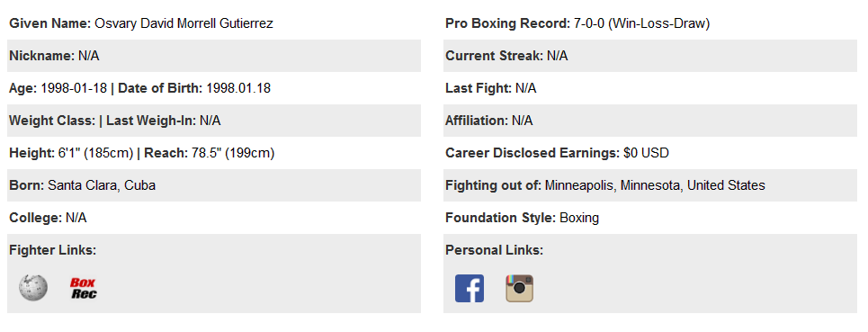This screenshot has width=868, height=332.
Task: Open the Facebook personal link icon
Action: 470,288
